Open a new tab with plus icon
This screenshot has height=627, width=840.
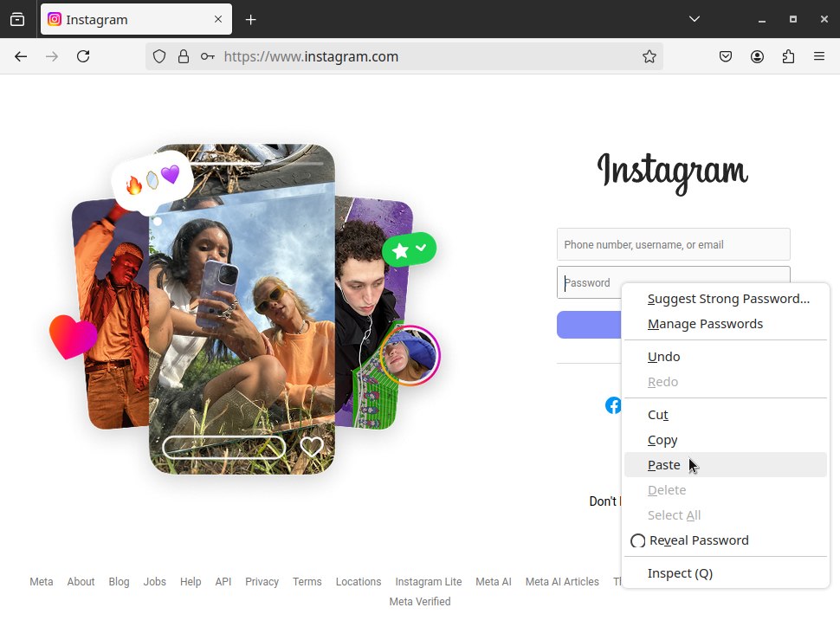[x=251, y=20]
